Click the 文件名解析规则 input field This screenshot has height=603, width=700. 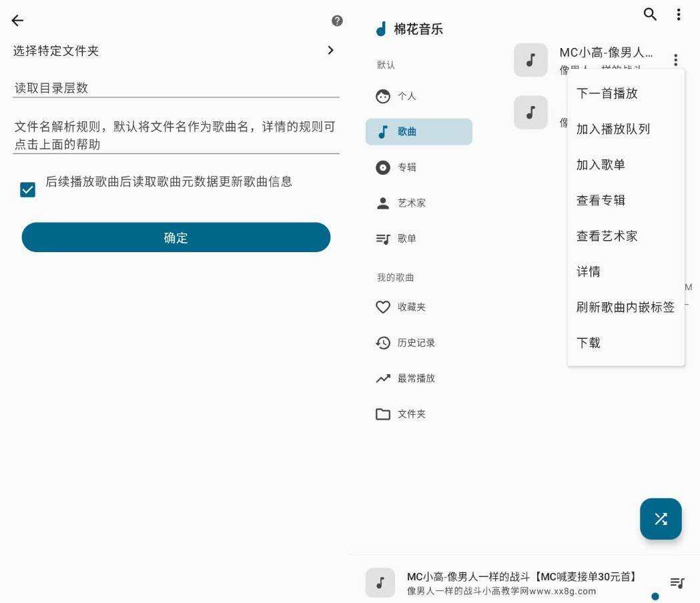tap(176, 135)
